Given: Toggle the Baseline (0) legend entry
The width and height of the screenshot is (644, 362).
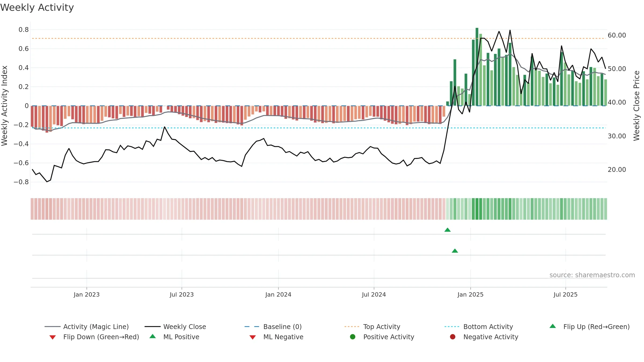Looking at the screenshot, I should 273,327.
